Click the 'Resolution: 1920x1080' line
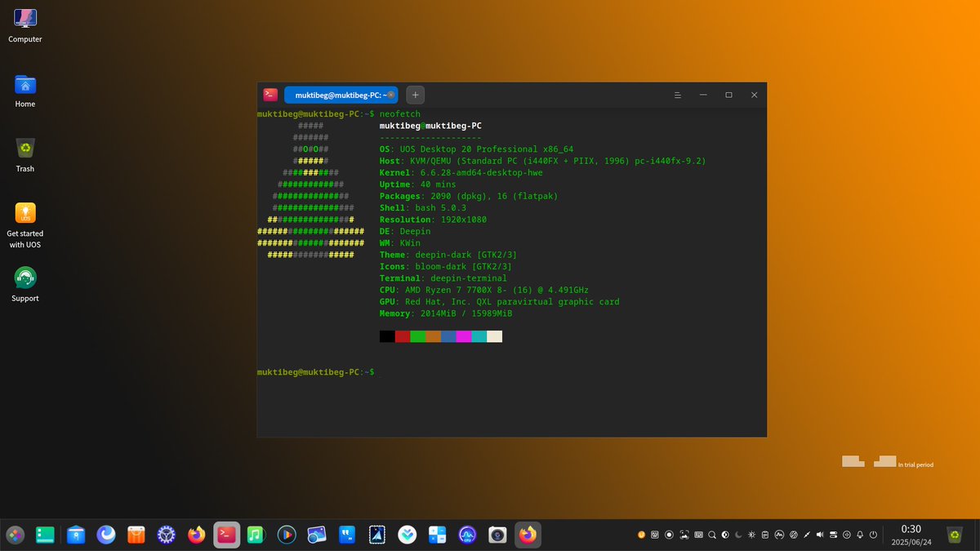980x551 pixels. [433, 220]
